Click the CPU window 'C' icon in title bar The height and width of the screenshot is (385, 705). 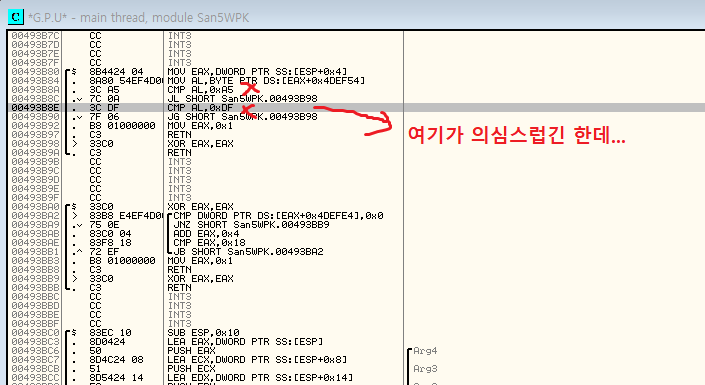pyautogui.click(x=15, y=17)
